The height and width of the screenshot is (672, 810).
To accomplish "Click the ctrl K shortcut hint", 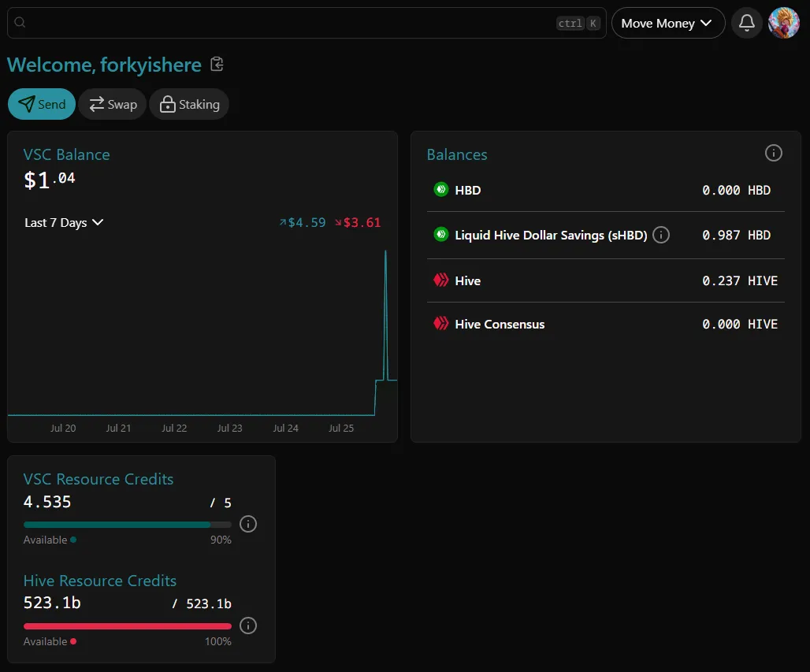I will (x=578, y=24).
